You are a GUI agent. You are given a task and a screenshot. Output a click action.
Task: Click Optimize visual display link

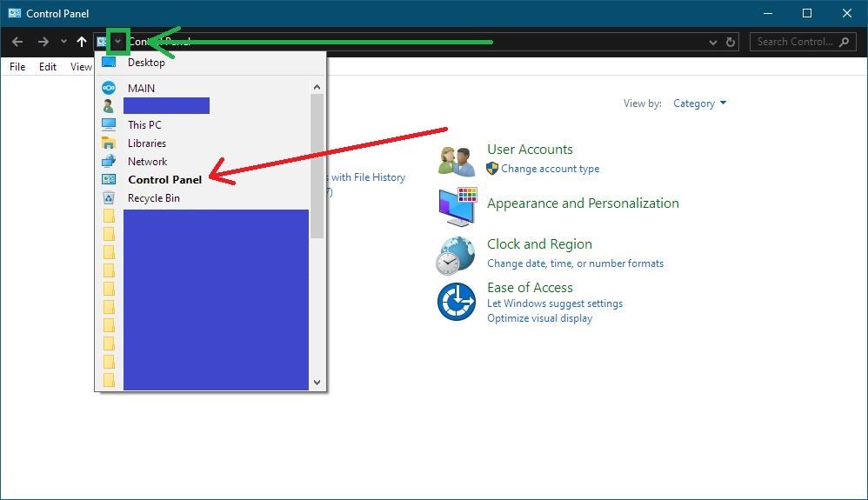540,318
